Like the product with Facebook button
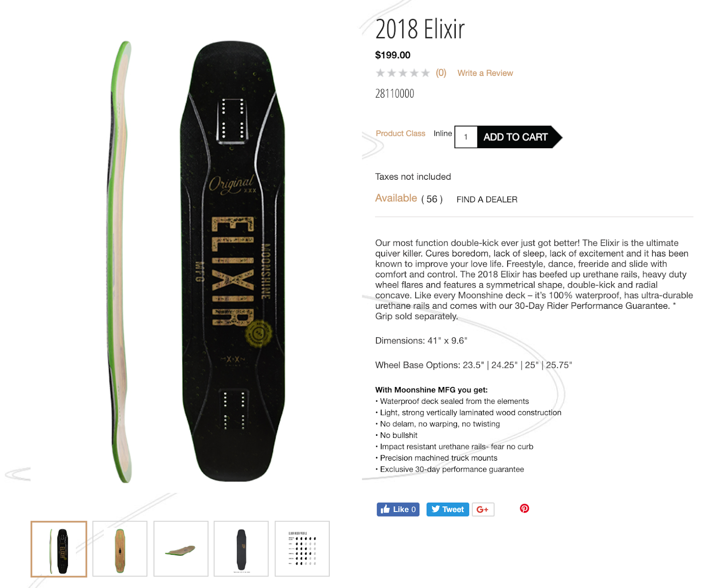 pyautogui.click(x=398, y=509)
